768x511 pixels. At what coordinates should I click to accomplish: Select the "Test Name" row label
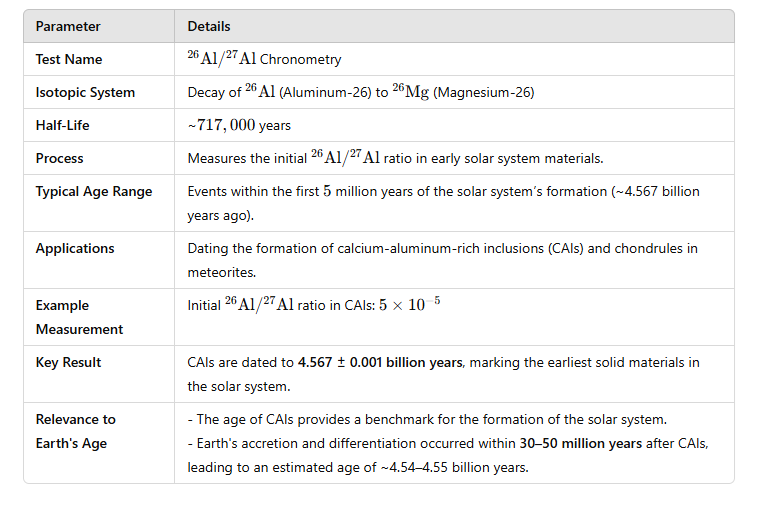click(69, 59)
